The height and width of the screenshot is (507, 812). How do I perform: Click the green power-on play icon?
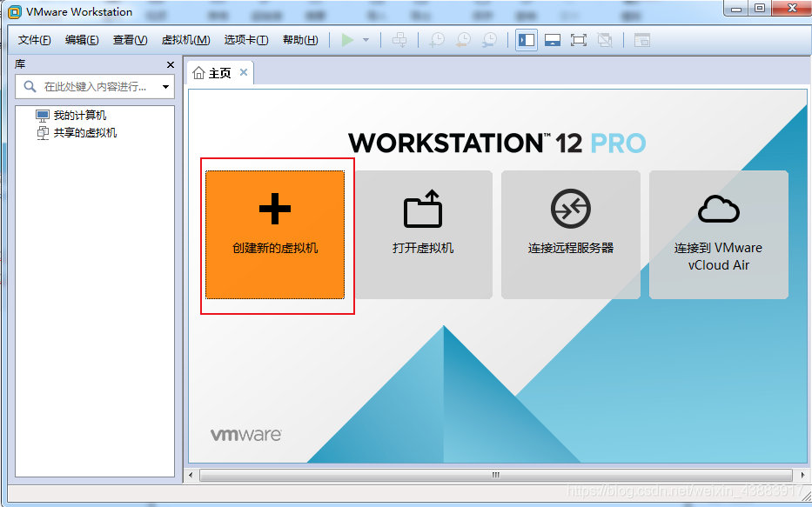click(347, 40)
